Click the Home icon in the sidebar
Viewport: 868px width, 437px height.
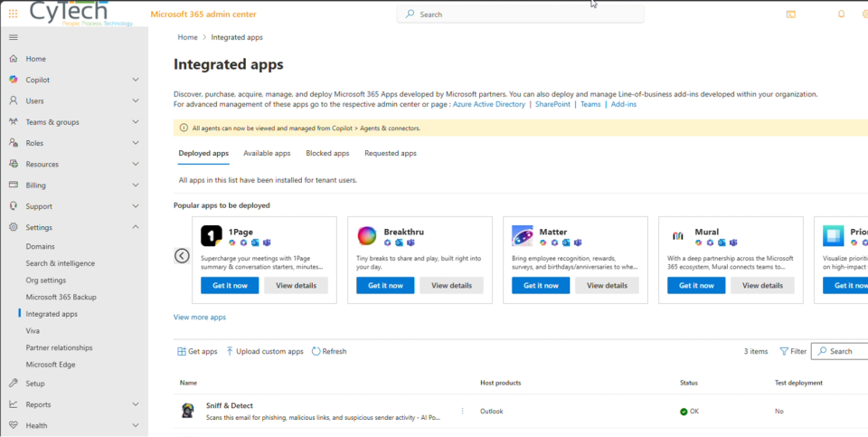(14, 59)
